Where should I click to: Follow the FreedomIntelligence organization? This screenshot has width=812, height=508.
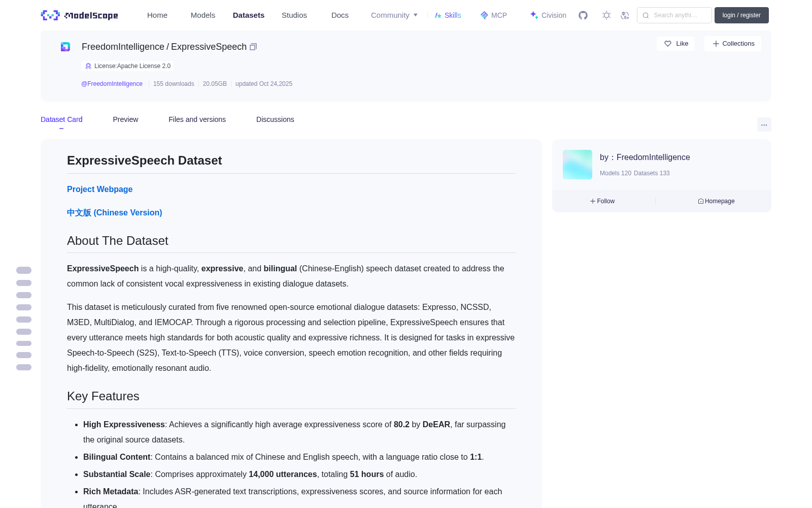602,201
